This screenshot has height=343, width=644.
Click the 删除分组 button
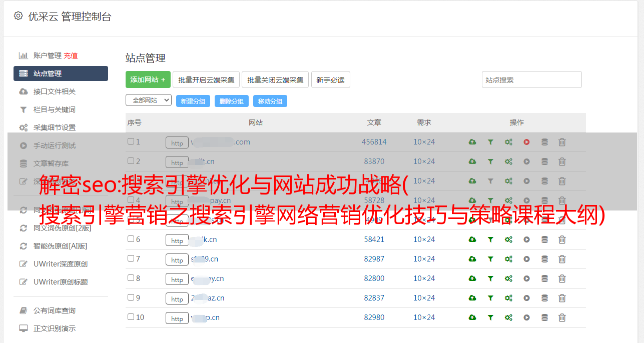[232, 101]
